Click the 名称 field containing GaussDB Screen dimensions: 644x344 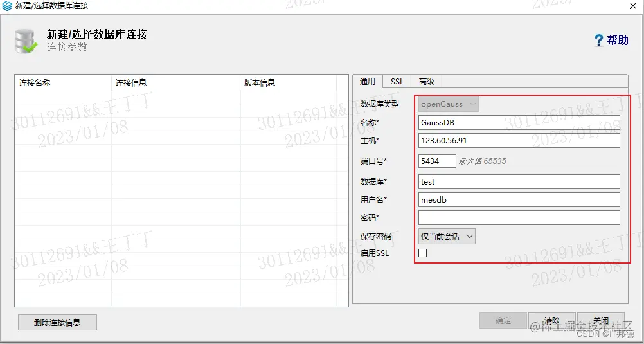coord(519,122)
